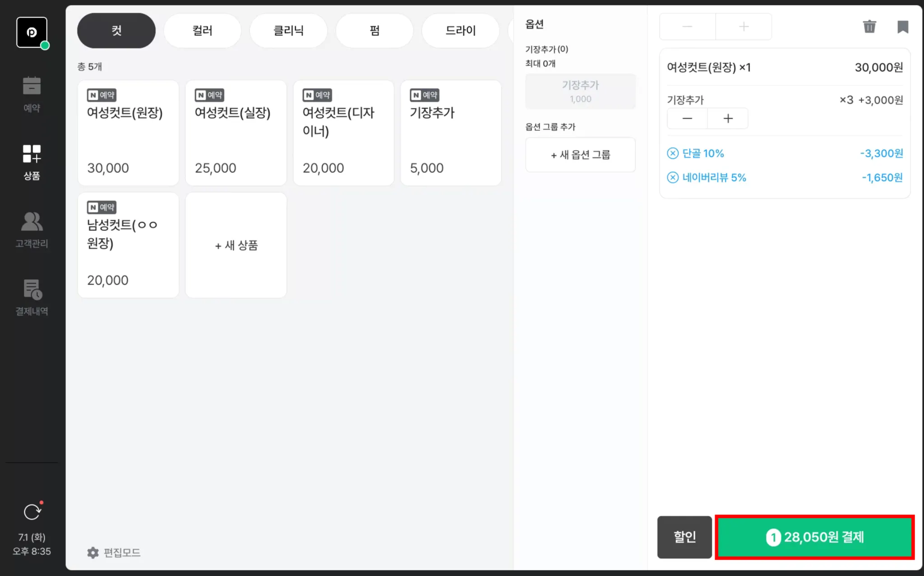
Task: Switch to the 클리닉 category tab
Action: (288, 31)
